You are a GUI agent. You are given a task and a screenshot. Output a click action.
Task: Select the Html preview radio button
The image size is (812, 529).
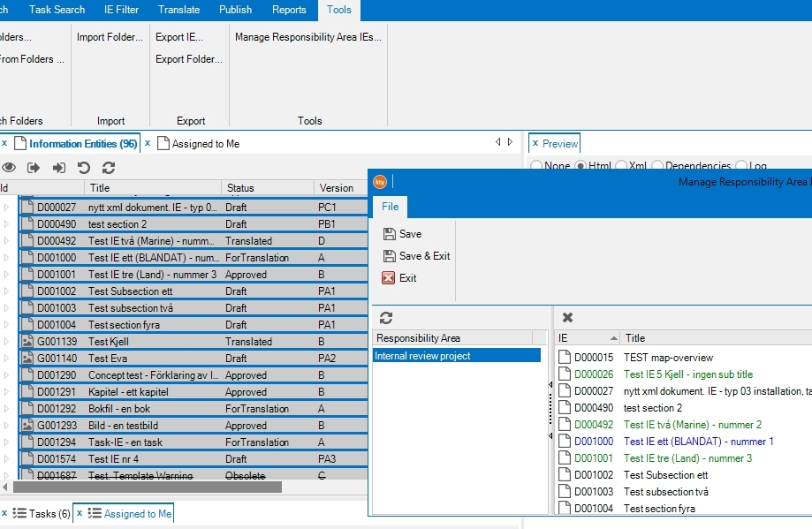pos(581,166)
